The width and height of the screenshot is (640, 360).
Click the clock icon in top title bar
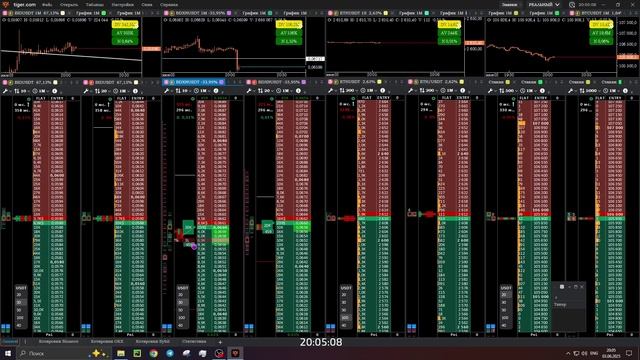572,4
